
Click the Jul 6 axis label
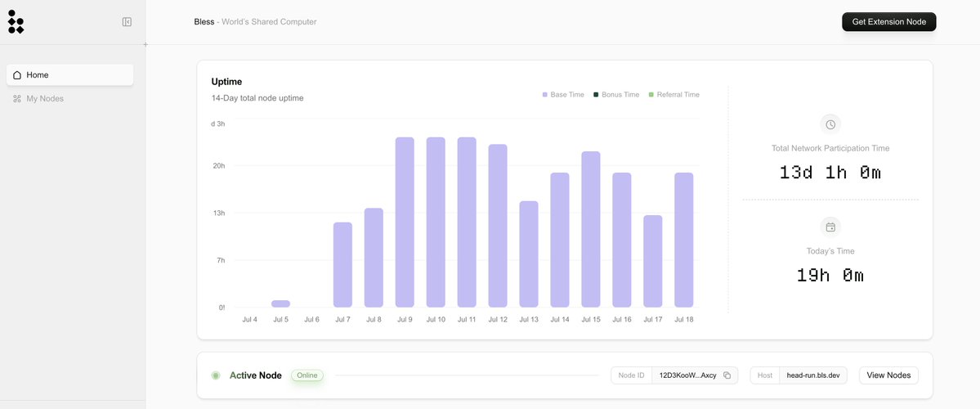click(x=311, y=320)
